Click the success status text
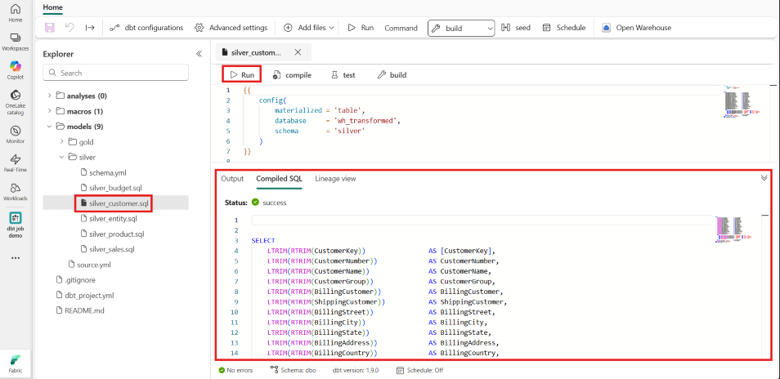This screenshot has height=379, width=780. click(274, 203)
